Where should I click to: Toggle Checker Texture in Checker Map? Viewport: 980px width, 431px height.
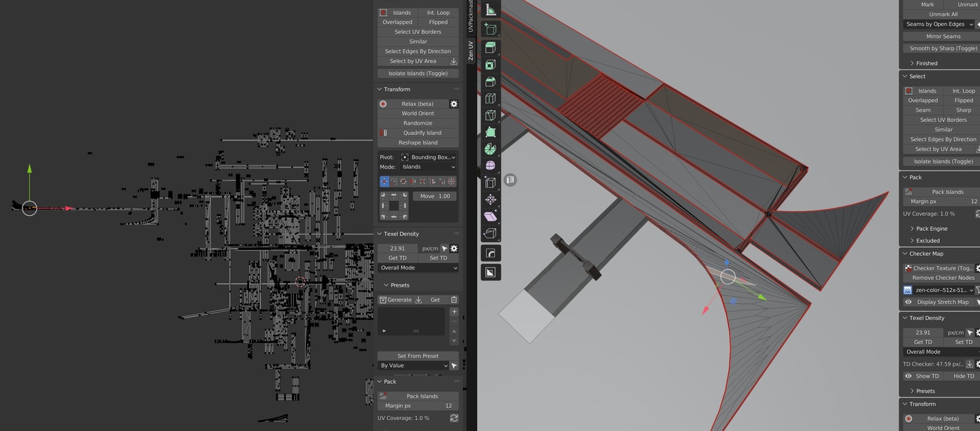[938, 268]
